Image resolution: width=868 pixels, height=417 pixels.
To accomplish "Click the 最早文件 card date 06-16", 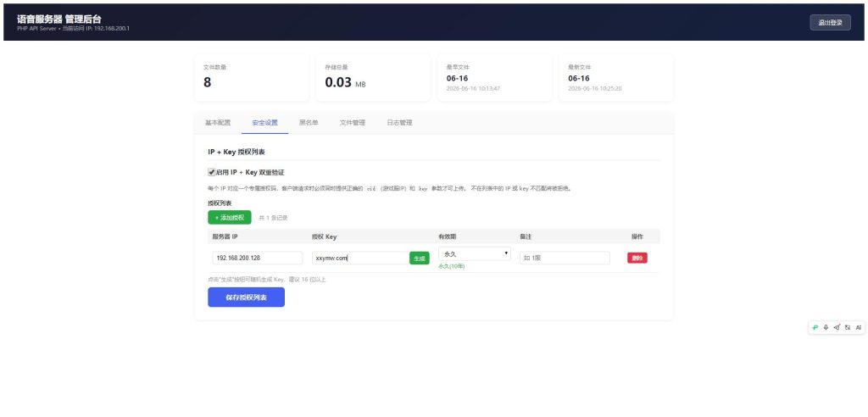I will (x=457, y=79).
